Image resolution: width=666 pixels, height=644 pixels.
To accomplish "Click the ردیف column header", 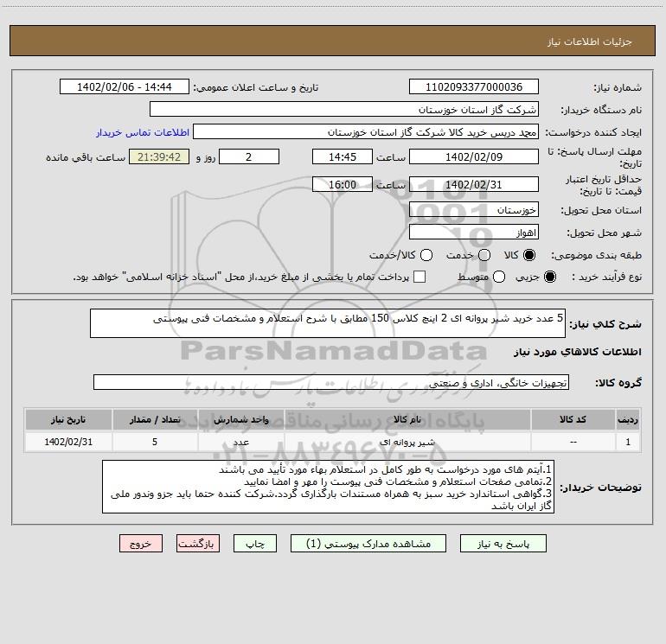I will pyautogui.click(x=628, y=419).
